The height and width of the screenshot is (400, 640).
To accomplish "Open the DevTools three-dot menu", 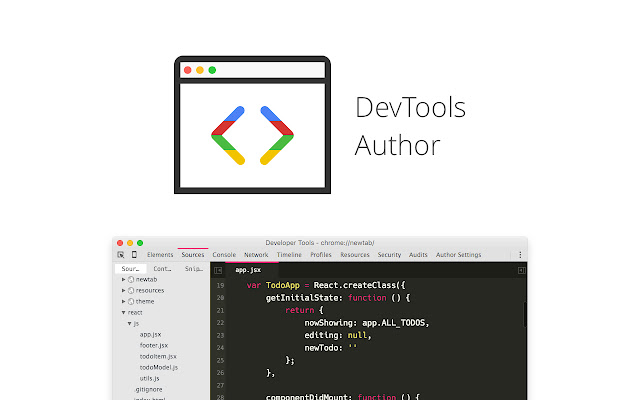I will click(x=520, y=255).
